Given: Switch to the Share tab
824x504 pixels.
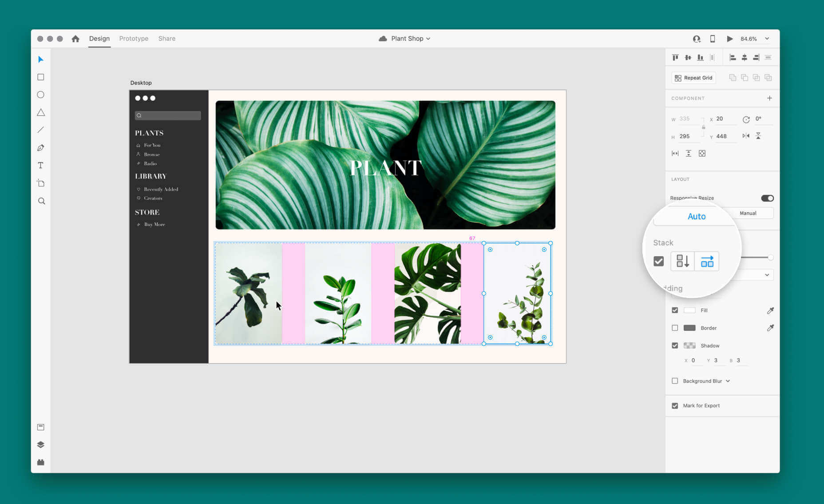Looking at the screenshot, I should 167,39.
